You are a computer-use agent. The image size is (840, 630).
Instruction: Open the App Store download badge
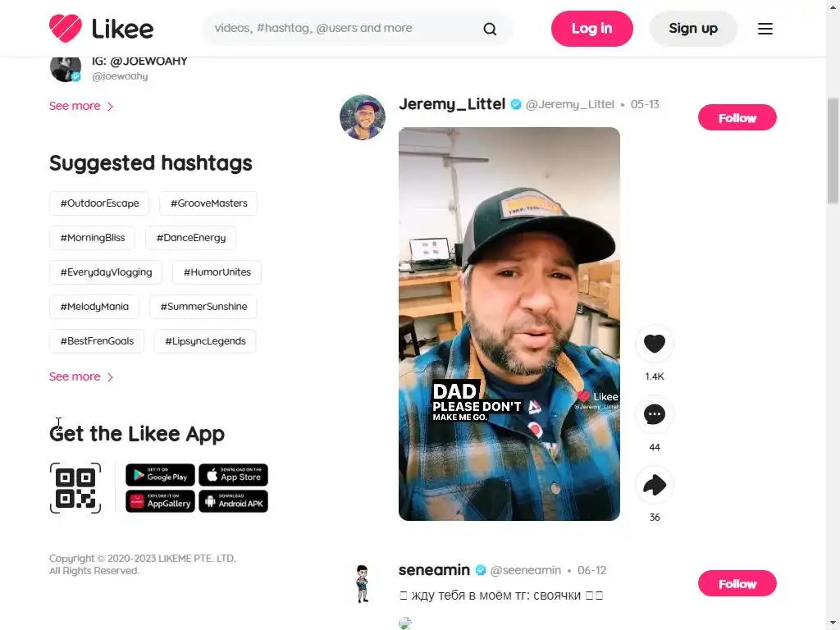(x=233, y=475)
